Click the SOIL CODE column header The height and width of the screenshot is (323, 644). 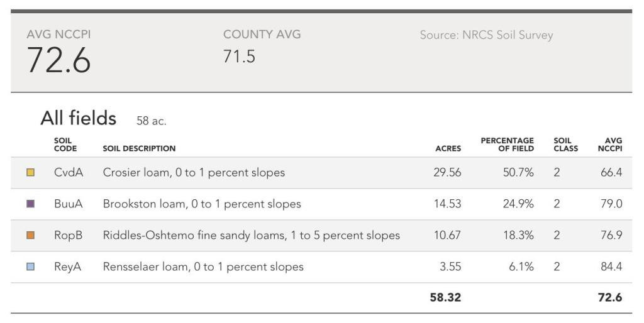pos(65,145)
